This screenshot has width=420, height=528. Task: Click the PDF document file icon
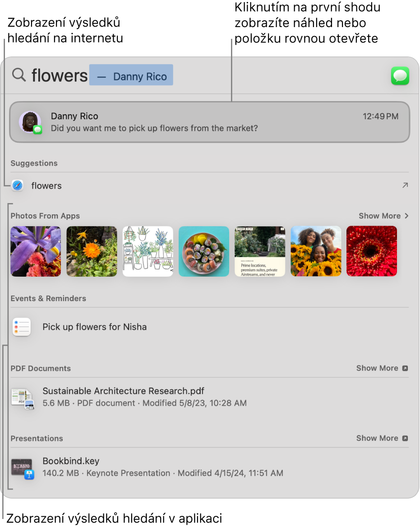click(23, 398)
